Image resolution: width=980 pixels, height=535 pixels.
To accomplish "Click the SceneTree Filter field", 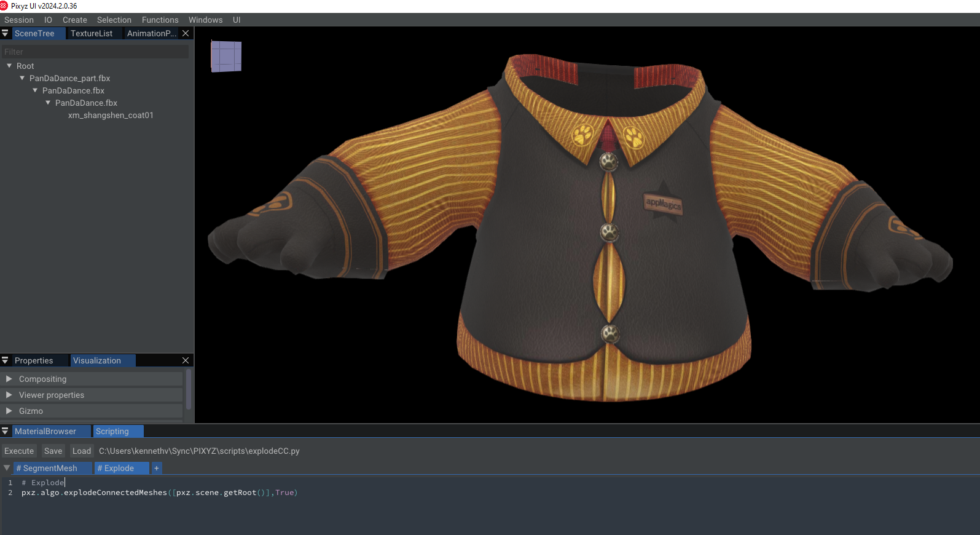I will coord(95,52).
